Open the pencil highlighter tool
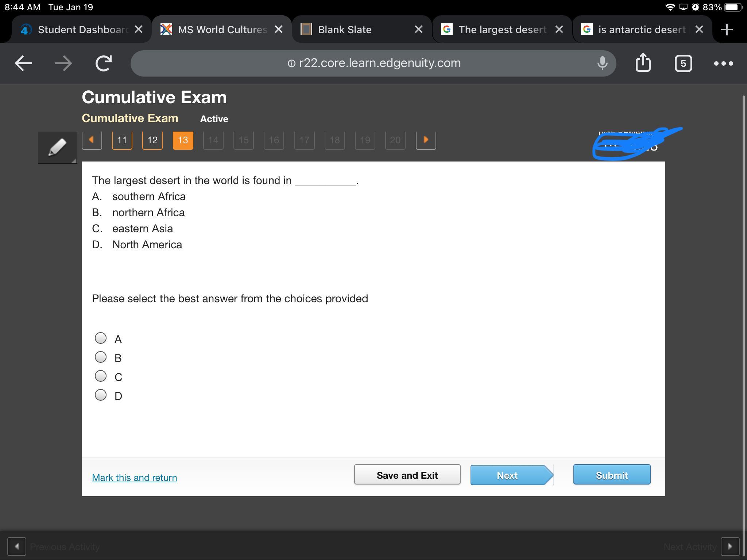Screen dimensions: 747x560 (x=57, y=147)
